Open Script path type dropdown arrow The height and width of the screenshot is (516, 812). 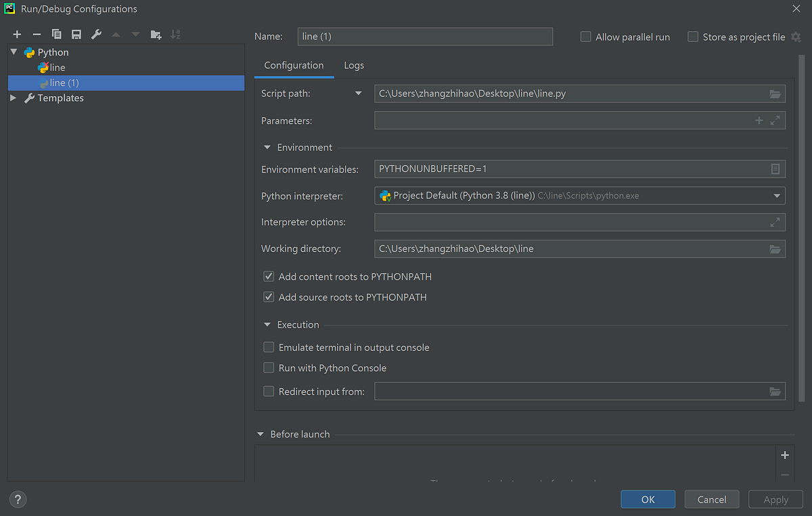359,93
